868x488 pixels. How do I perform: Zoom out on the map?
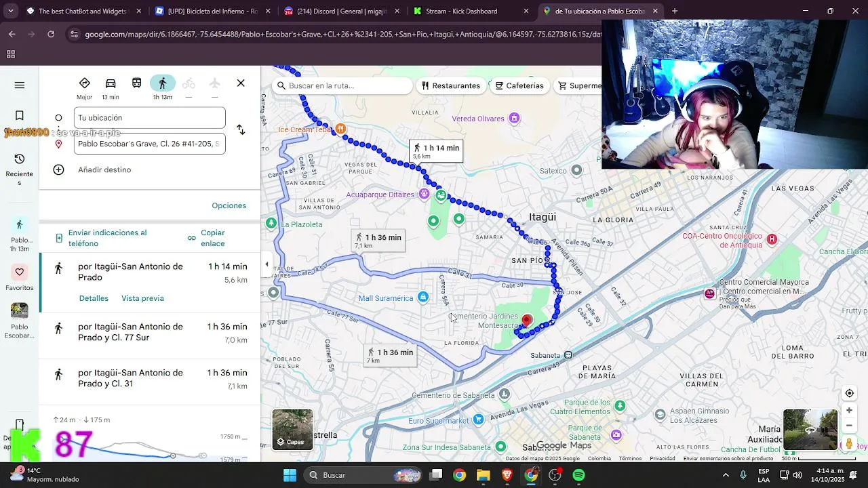pyautogui.click(x=849, y=426)
